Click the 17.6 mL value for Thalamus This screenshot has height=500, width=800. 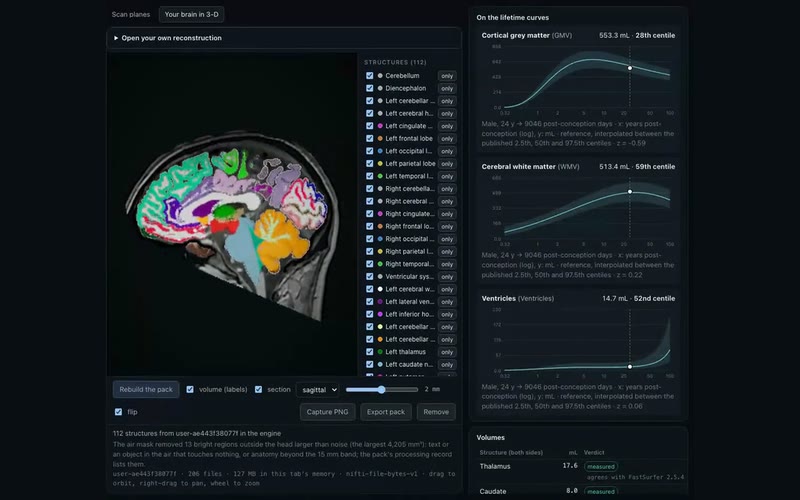tap(570, 466)
